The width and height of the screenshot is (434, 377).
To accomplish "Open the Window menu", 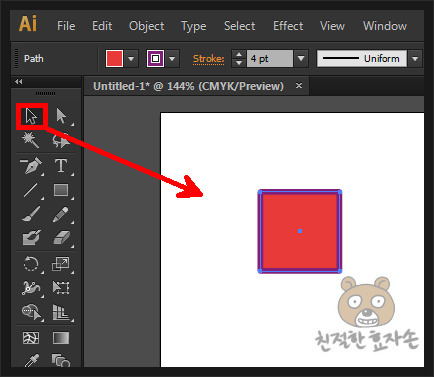I will pyautogui.click(x=385, y=26).
